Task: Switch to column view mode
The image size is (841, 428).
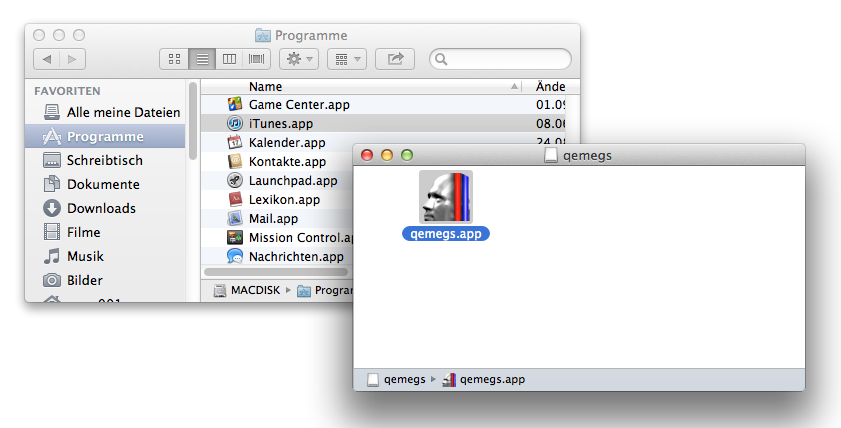Action: pos(230,59)
